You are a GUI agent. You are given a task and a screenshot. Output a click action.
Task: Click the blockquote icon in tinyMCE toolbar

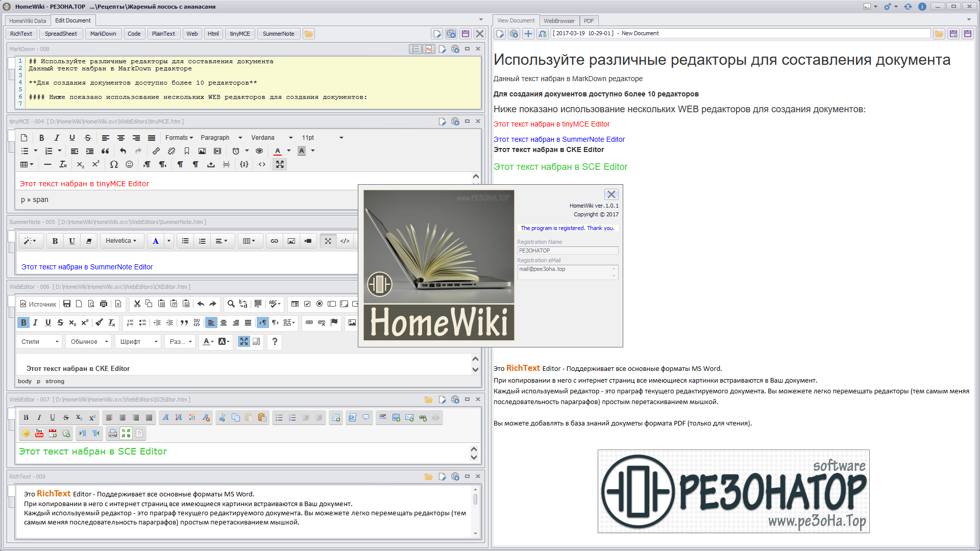coord(105,151)
